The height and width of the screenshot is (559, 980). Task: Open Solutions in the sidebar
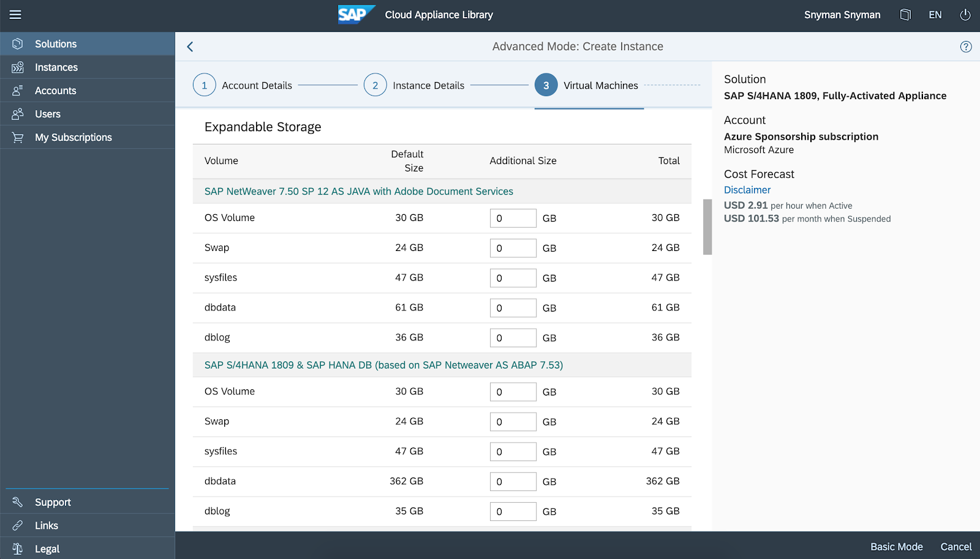(88, 44)
